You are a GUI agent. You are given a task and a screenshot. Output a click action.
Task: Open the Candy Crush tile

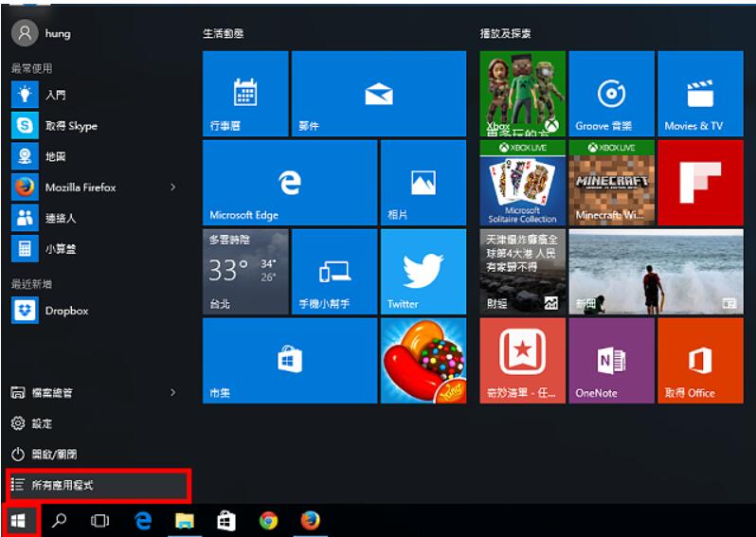click(423, 361)
